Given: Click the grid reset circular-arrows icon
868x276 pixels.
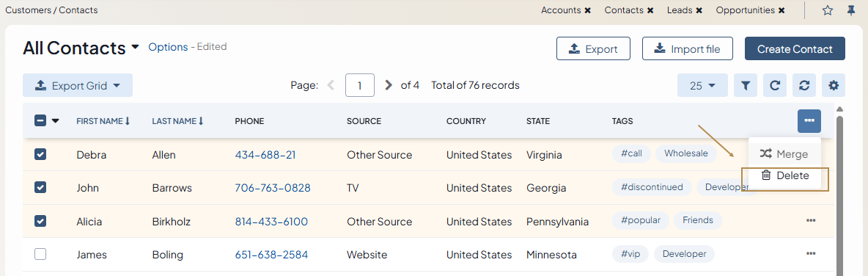Looking at the screenshot, I should click(x=804, y=85).
